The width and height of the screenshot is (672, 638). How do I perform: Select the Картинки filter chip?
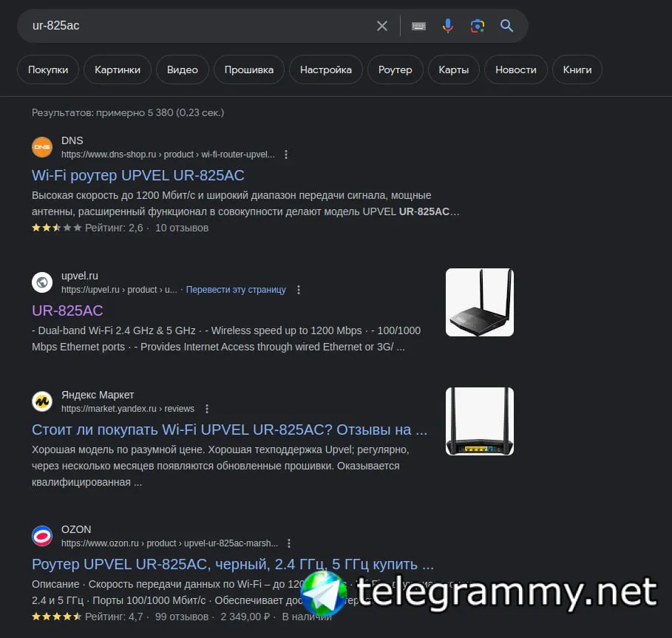118,69
